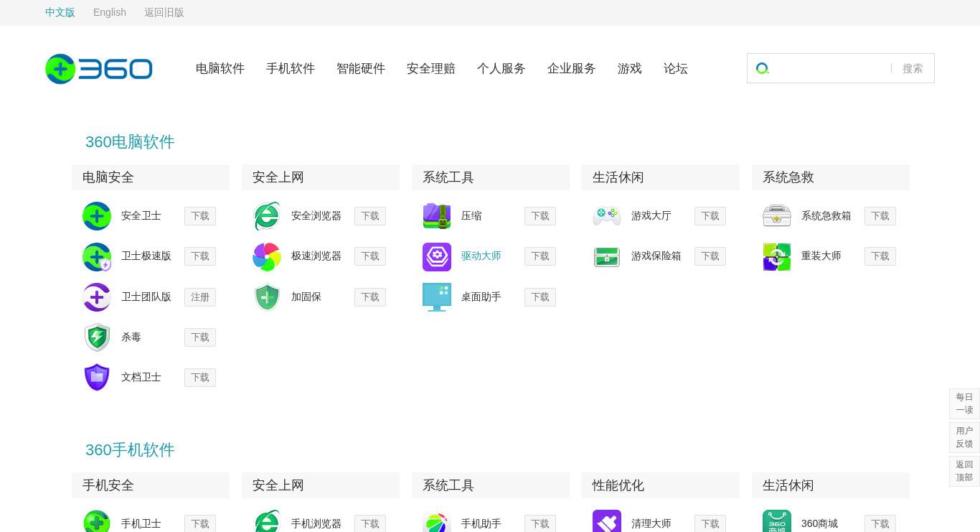Download 卫士极速版
The width and height of the screenshot is (980, 532).
200,256
